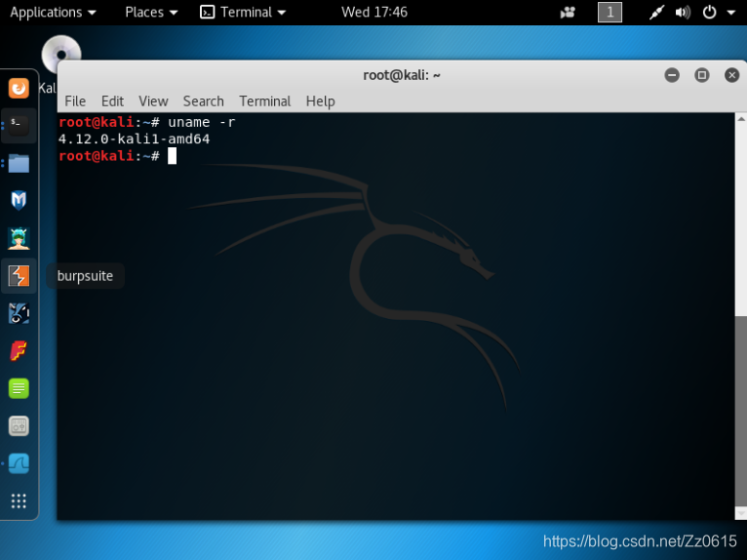Image resolution: width=747 pixels, height=560 pixels.
Task: Click the screen recorder camera icon
Action: [568, 13]
